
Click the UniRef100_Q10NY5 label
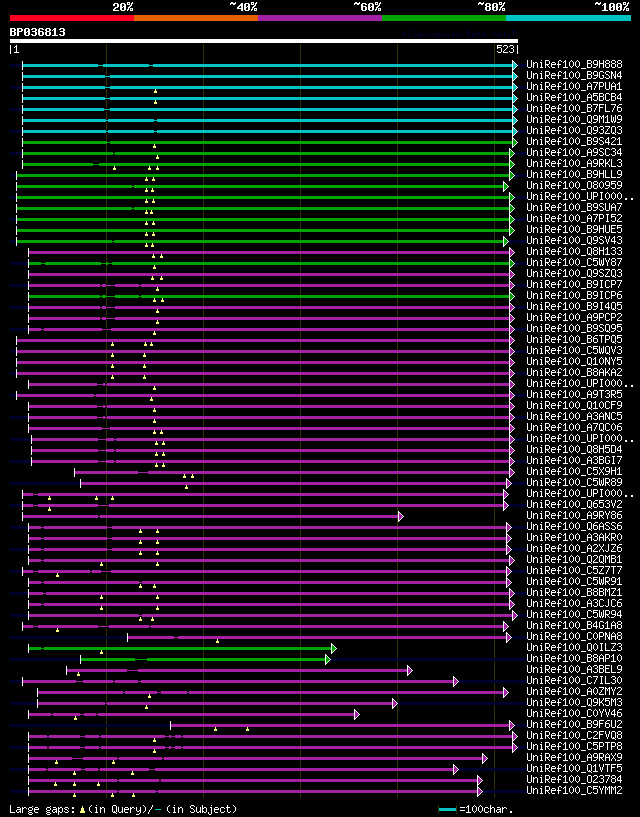pos(574,362)
